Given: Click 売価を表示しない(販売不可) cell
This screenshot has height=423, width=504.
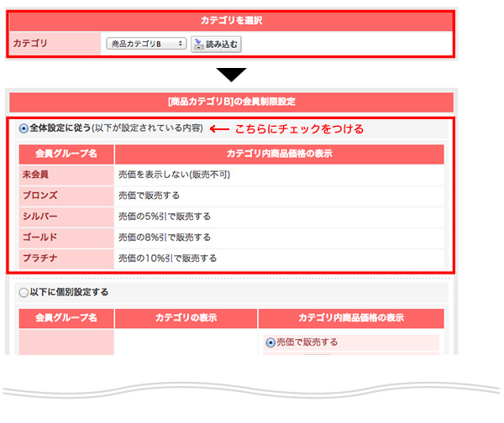Looking at the screenshot, I should point(280,175).
